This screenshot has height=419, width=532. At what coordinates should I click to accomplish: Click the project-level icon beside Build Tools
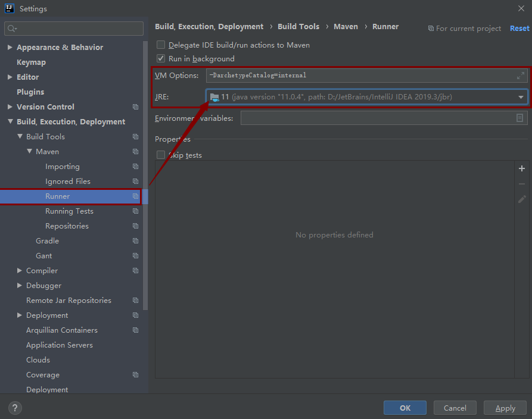[135, 137]
